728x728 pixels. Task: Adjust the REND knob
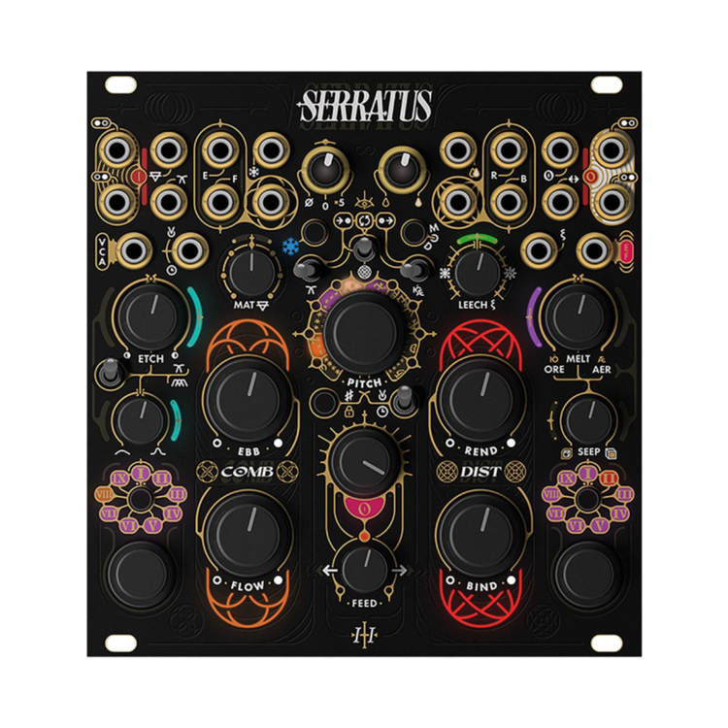[x=480, y=398]
